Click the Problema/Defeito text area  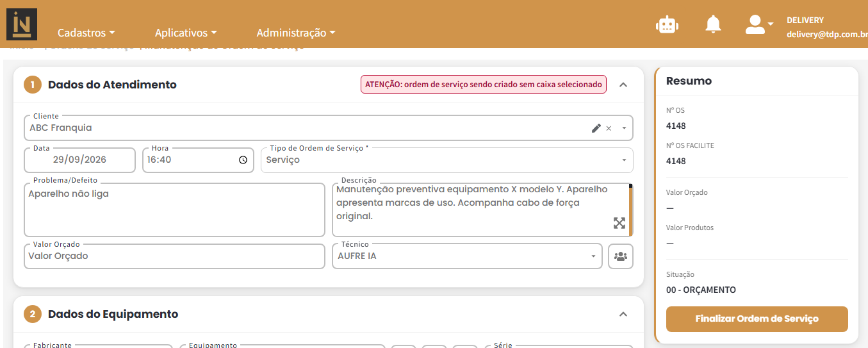click(174, 210)
